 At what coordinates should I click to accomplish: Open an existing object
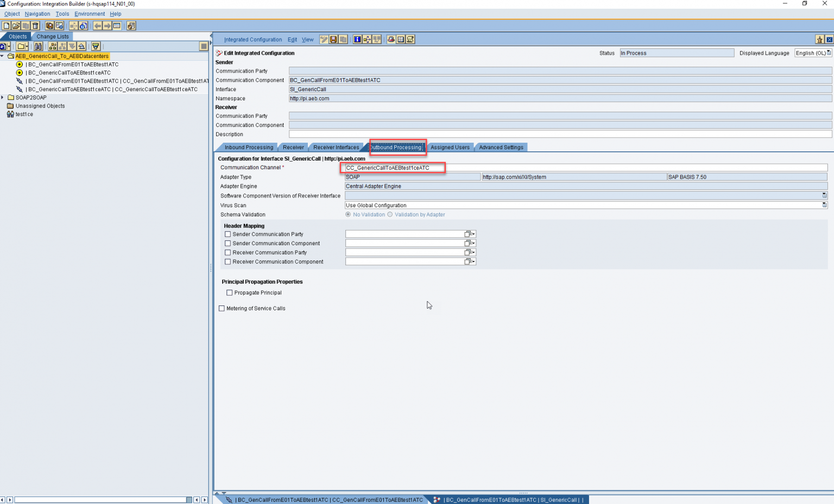click(x=16, y=25)
